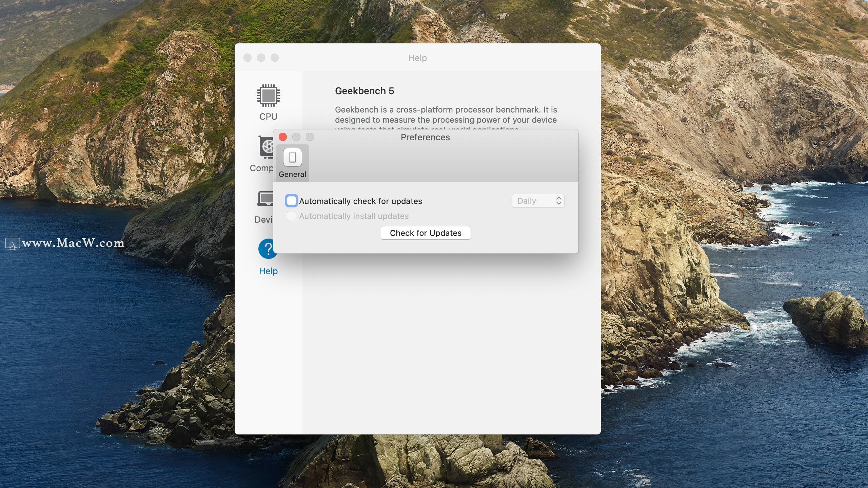Image resolution: width=868 pixels, height=488 pixels.
Task: Click the 'Automatically install updates' label
Action: [354, 216]
